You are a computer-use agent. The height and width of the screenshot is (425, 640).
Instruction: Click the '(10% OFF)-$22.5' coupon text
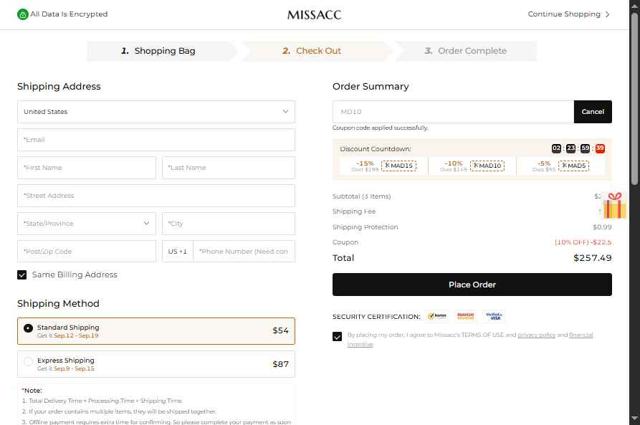point(583,242)
